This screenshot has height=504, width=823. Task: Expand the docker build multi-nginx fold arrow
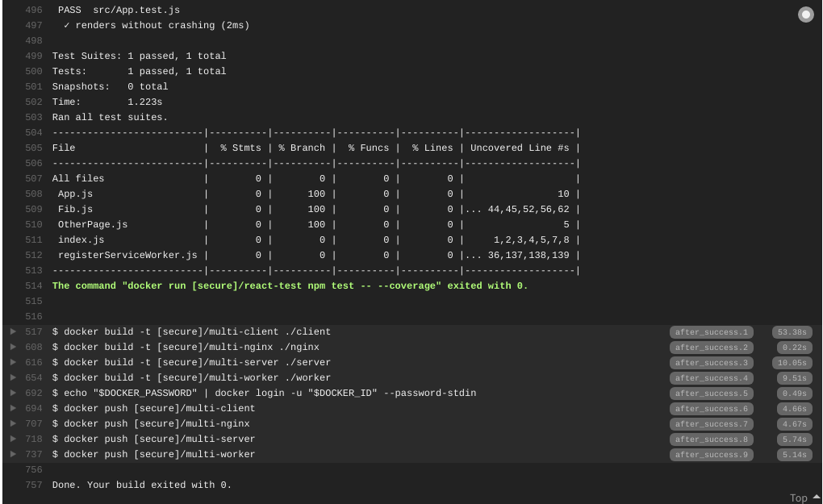(x=13, y=347)
